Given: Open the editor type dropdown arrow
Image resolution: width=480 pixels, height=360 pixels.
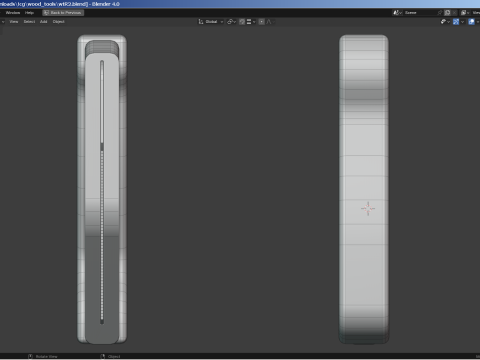Looking at the screenshot, I should pyautogui.click(x=3, y=22).
